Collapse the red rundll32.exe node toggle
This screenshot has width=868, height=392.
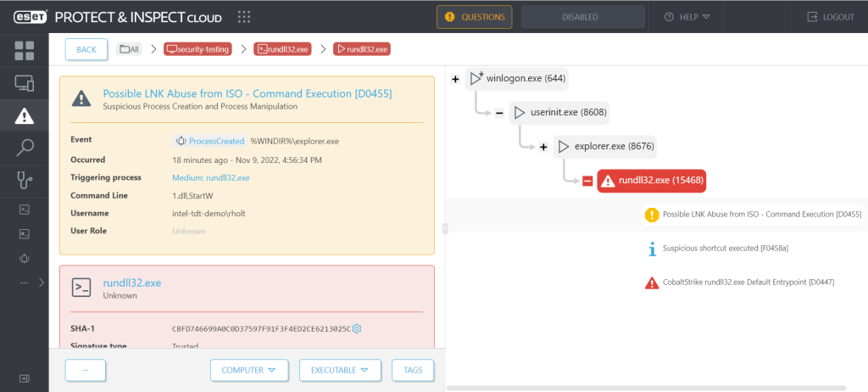tap(587, 180)
